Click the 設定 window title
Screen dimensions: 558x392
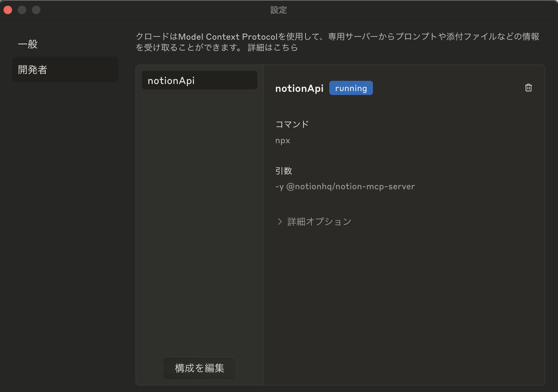[x=279, y=10]
